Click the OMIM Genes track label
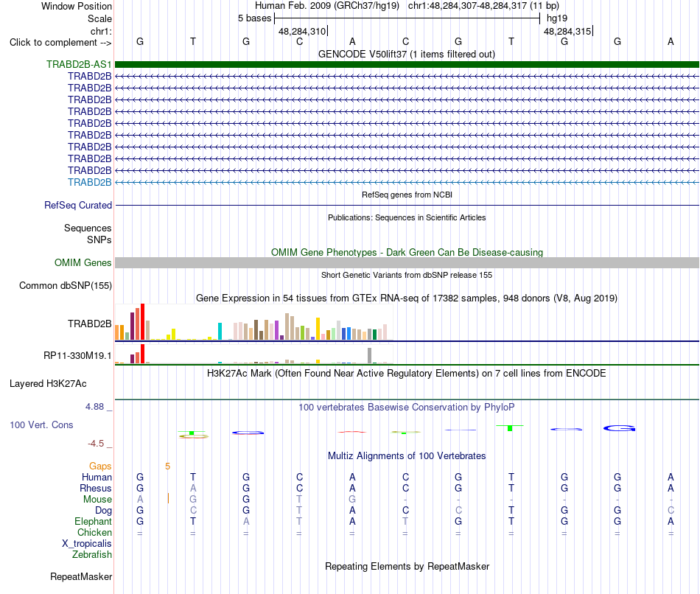 tap(83, 262)
